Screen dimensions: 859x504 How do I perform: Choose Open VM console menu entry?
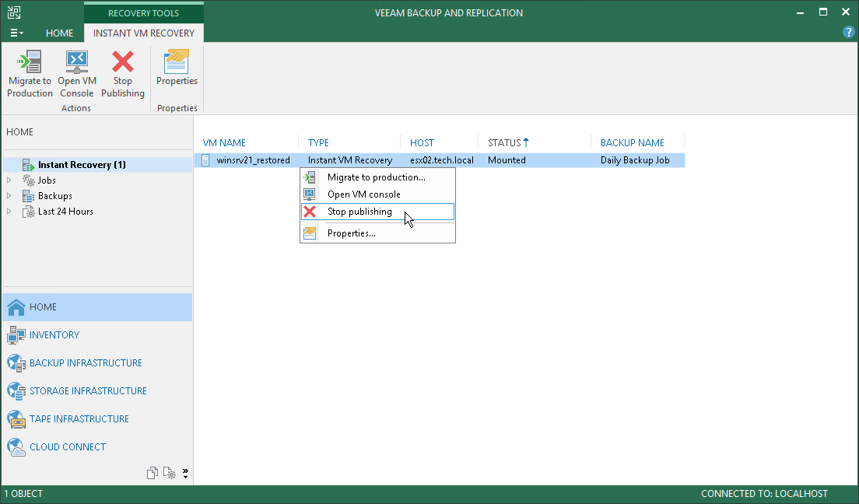tap(378, 194)
